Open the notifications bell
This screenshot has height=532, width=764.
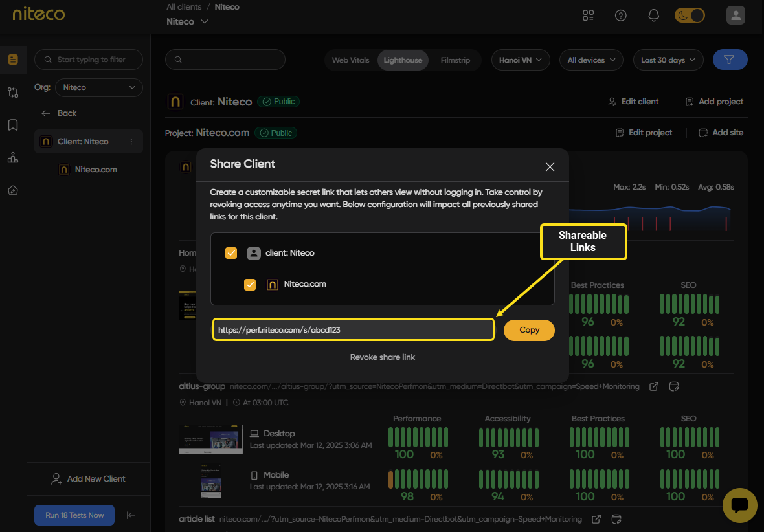653,16
